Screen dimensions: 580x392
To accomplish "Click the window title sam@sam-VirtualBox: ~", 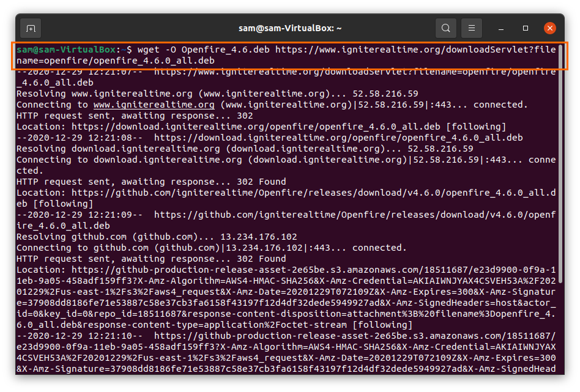I will pos(290,29).
